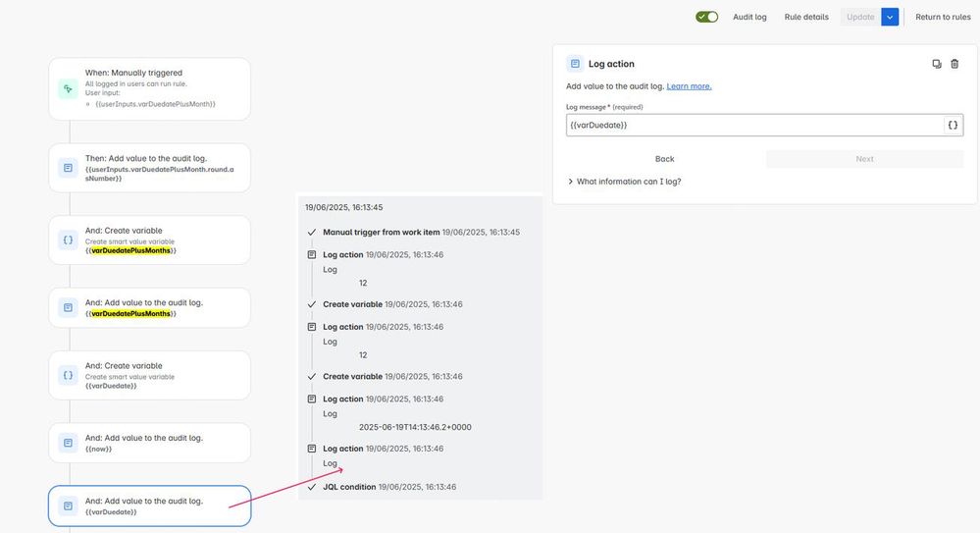Select the audit log step for now
This screenshot has width=980, height=533.
click(149, 443)
